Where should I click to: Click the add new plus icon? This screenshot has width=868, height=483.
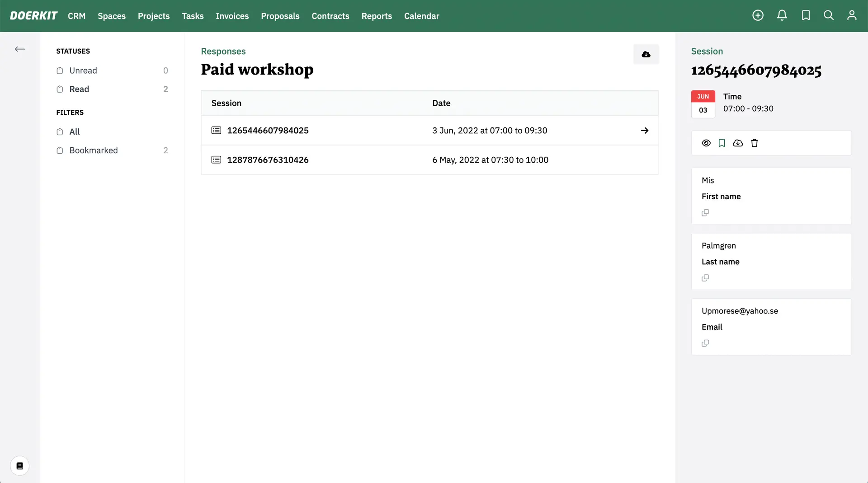pyautogui.click(x=758, y=15)
